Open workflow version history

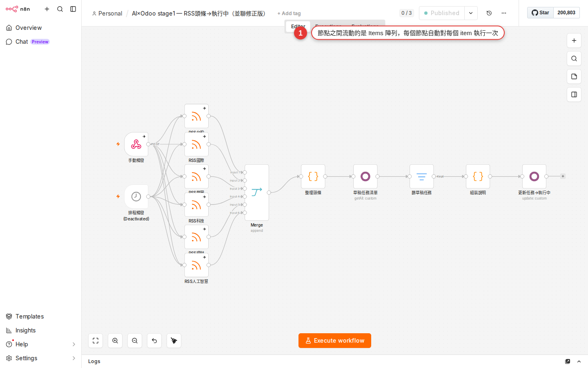pos(489,13)
